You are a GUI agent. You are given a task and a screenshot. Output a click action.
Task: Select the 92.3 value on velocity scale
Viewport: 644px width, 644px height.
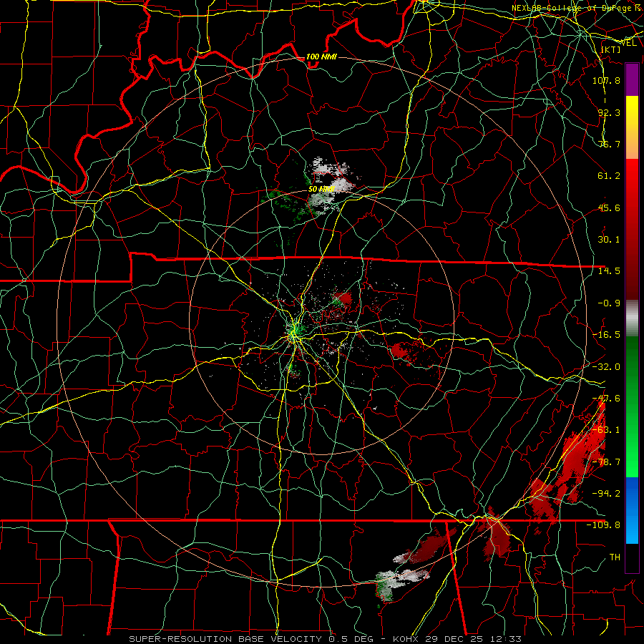tap(609, 112)
